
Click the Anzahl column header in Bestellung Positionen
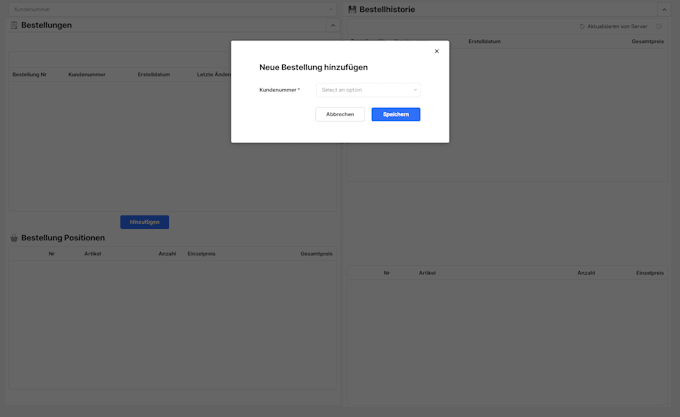pyautogui.click(x=167, y=254)
